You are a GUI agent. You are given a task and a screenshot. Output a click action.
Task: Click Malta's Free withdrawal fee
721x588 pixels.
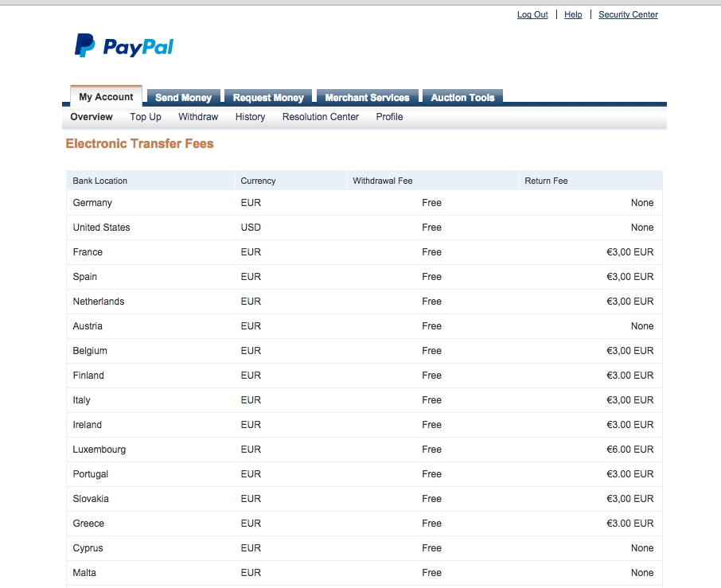coord(432,573)
